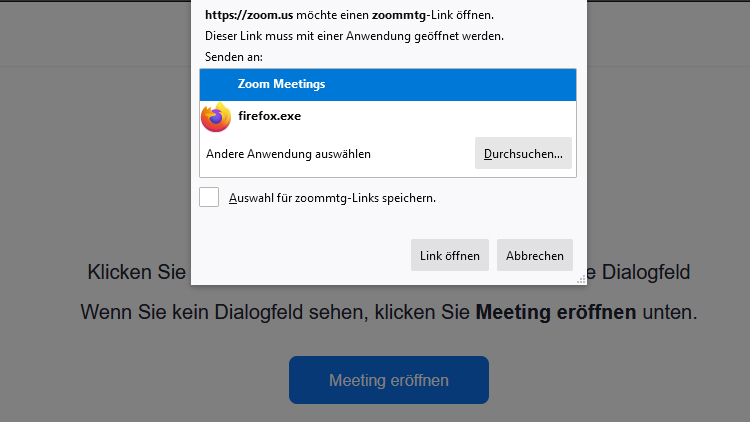Click the blank icon area beside Zoom Meetings
Screen dimensions: 750x422
coord(216,85)
